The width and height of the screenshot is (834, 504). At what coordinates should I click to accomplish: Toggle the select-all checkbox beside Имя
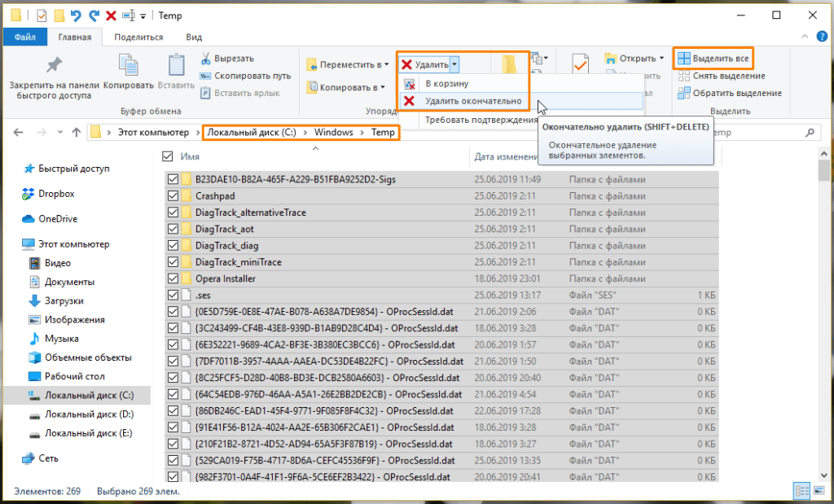point(168,156)
